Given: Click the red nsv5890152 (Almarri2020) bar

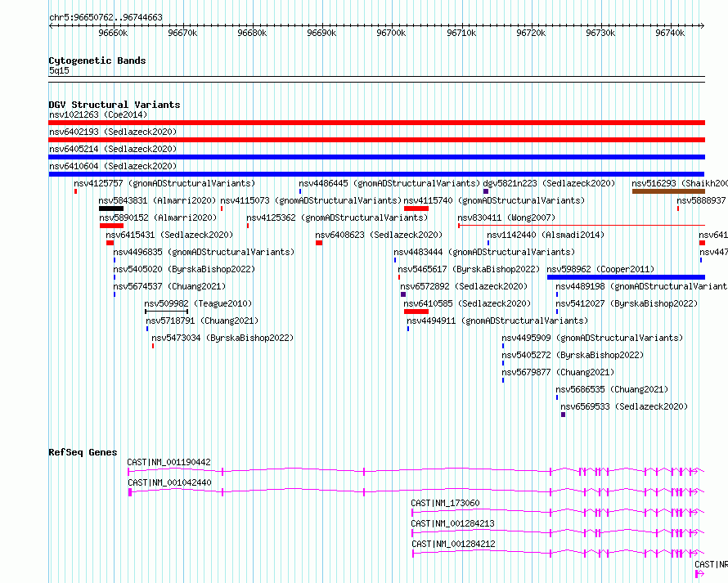Looking at the screenshot, I should coord(111,226).
